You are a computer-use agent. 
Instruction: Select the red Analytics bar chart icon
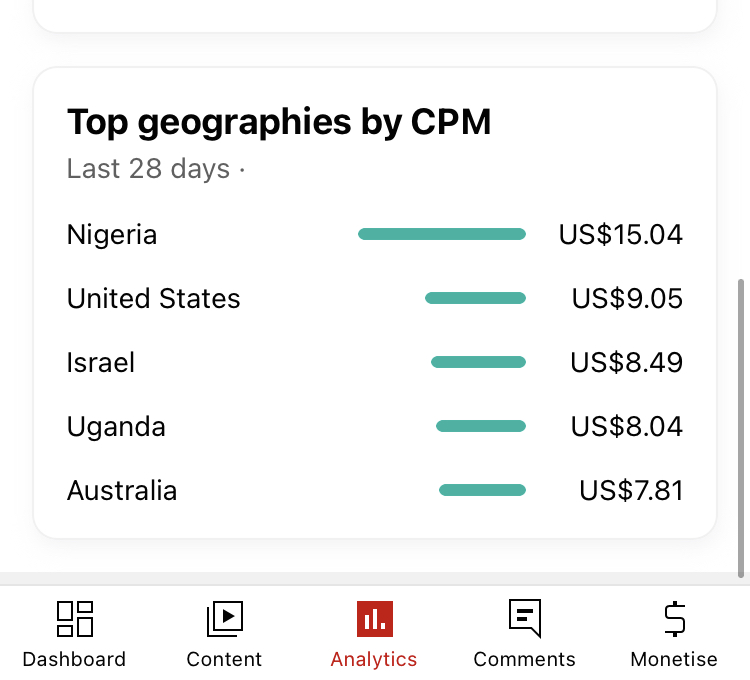pyautogui.click(x=375, y=619)
